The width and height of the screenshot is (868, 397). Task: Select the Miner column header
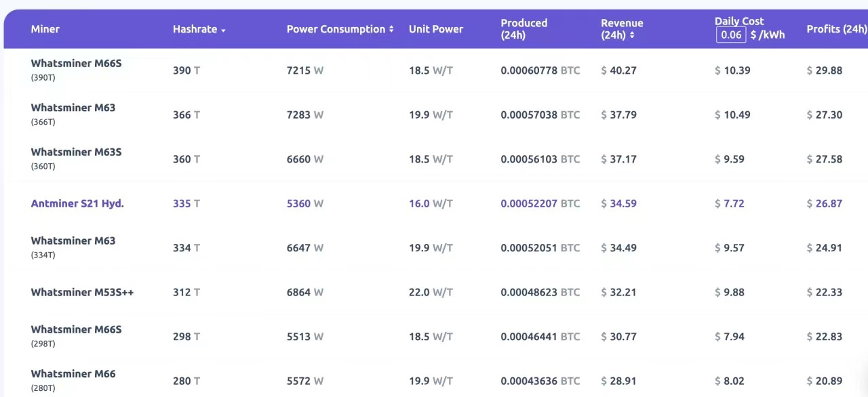[x=45, y=29]
